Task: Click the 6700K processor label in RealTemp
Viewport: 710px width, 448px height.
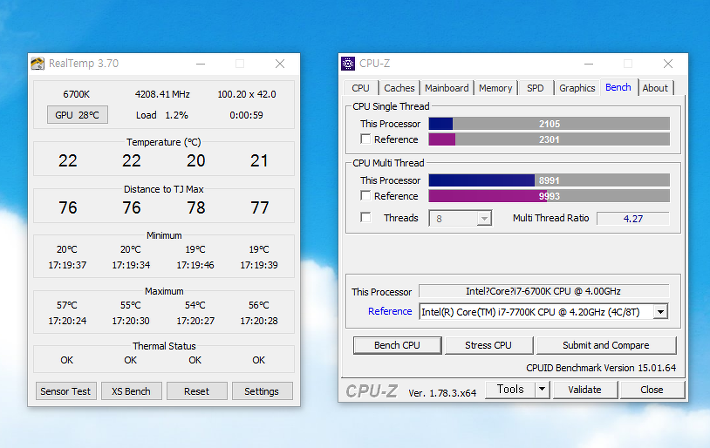Action: (76, 95)
